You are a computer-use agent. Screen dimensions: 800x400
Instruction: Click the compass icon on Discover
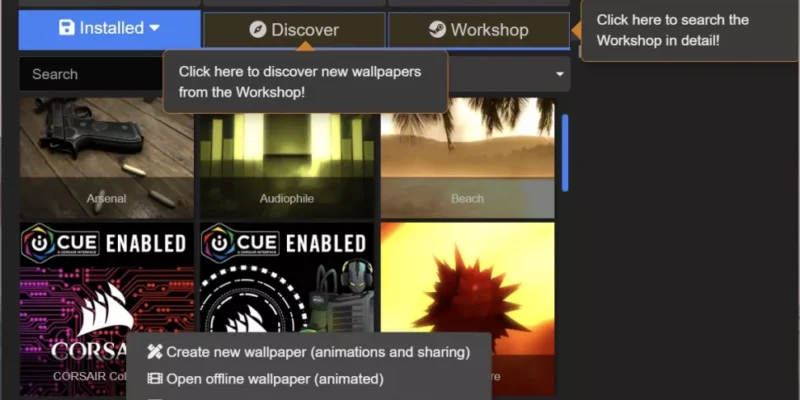[257, 30]
